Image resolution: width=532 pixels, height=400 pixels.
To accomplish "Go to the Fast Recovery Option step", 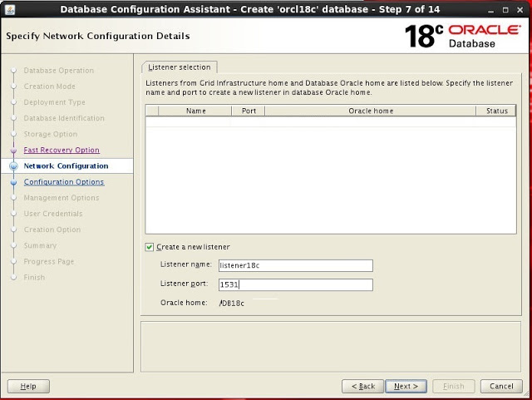I will click(62, 151).
